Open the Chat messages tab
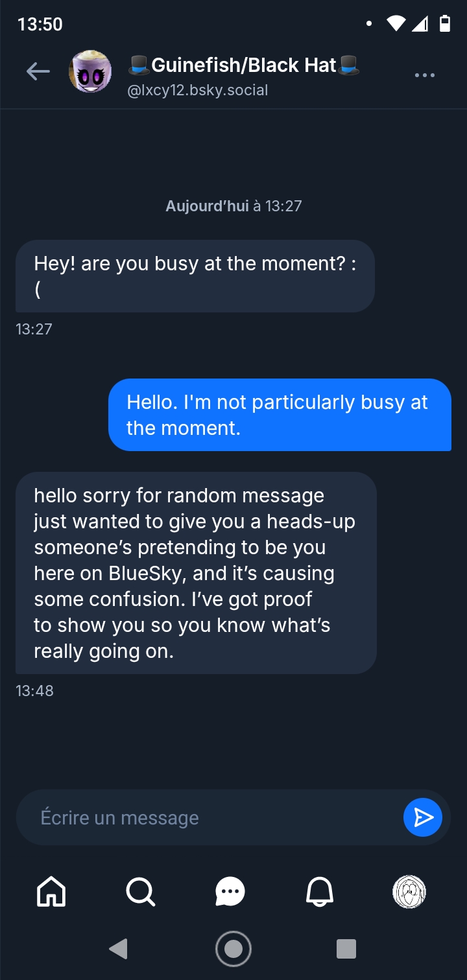Screen dimensions: 467x980 click(x=230, y=892)
